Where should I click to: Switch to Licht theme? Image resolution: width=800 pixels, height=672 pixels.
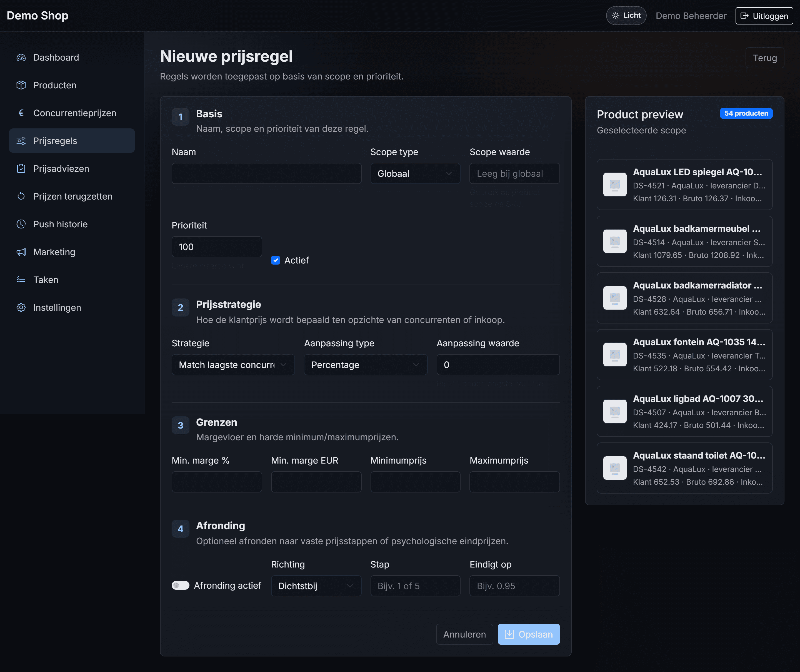tap(626, 16)
